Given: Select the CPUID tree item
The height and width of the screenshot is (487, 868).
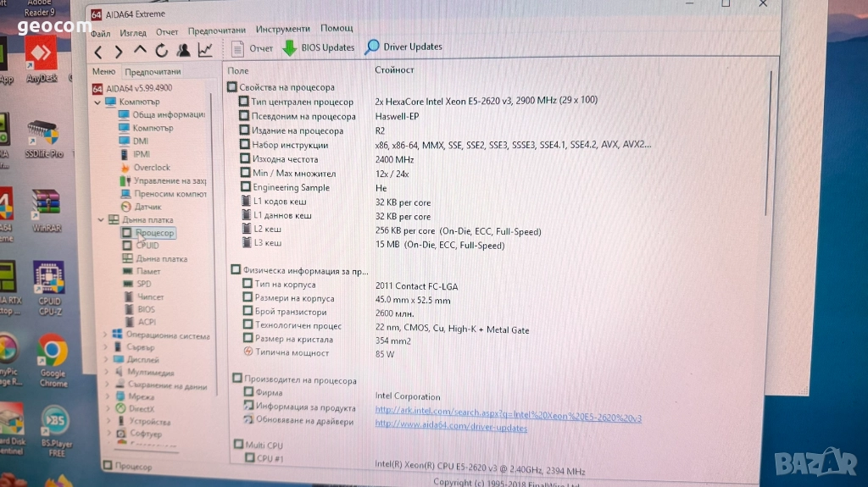Looking at the screenshot, I should pos(141,245).
